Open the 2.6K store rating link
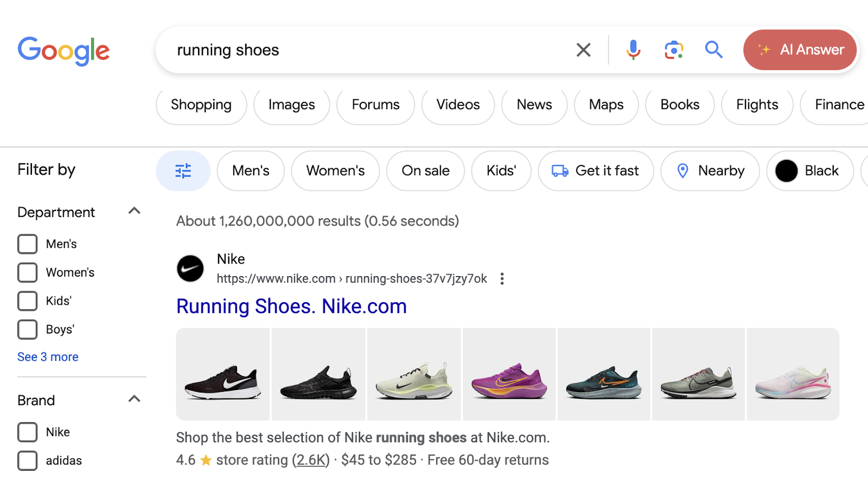 pos(311,460)
